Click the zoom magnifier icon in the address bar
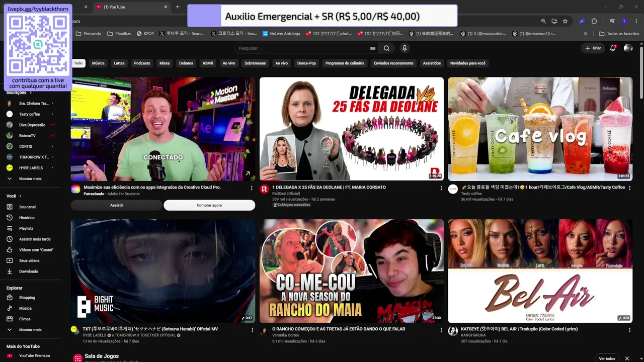The height and width of the screenshot is (362, 644). point(543,21)
